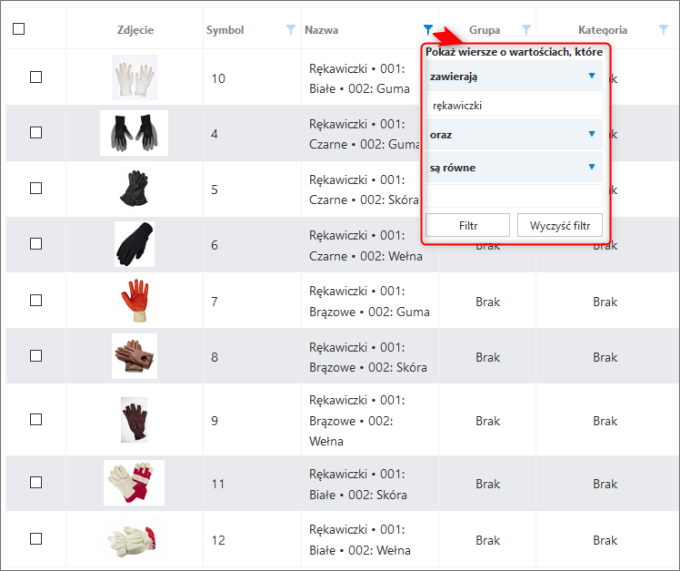Apply filter with the Filtr button

click(468, 225)
